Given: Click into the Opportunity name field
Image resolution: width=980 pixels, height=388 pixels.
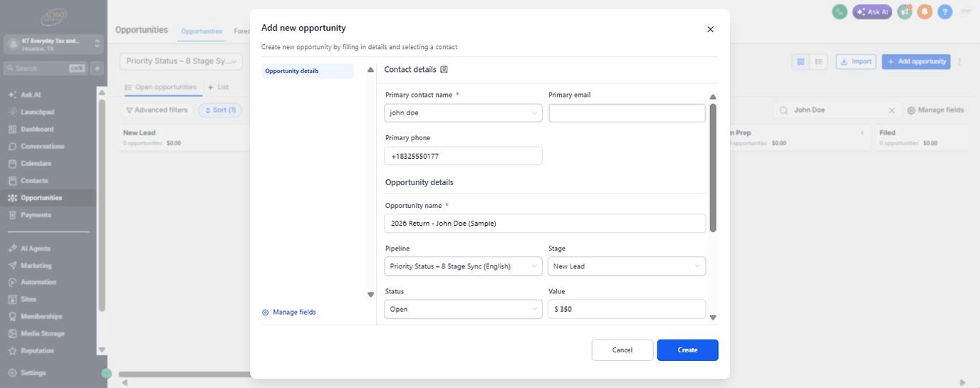Looking at the screenshot, I should click(x=545, y=224).
